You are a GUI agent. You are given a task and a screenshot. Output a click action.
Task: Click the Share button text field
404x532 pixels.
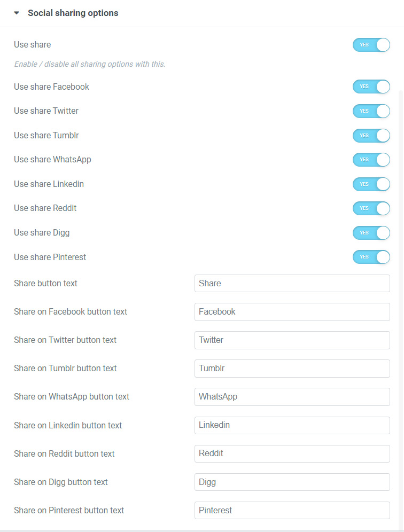tap(292, 284)
